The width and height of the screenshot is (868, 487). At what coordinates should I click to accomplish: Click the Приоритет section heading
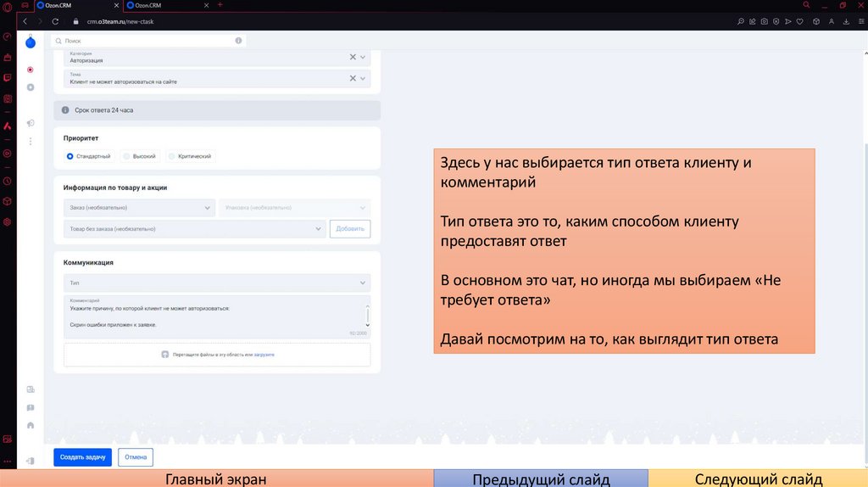tap(81, 138)
